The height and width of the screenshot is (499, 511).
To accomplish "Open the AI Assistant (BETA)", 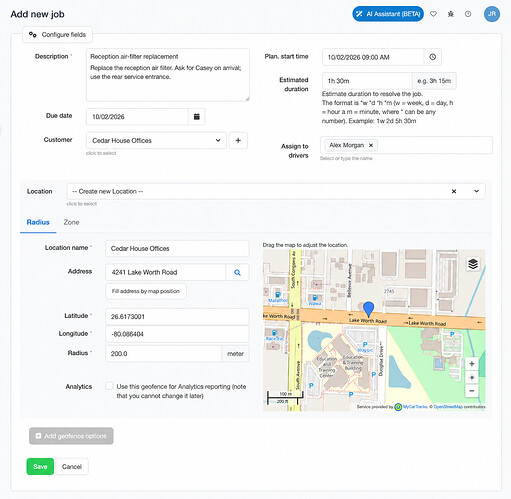I will [388, 14].
